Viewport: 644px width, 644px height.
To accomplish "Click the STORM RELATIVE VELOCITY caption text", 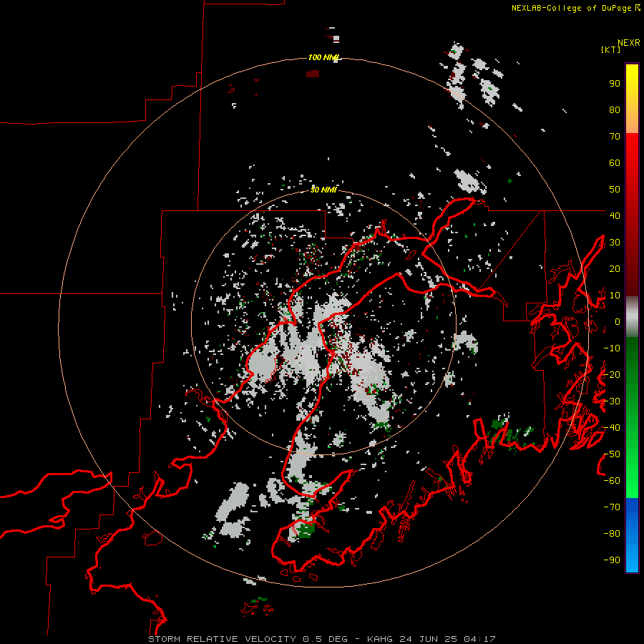I will pyautogui.click(x=222, y=639).
